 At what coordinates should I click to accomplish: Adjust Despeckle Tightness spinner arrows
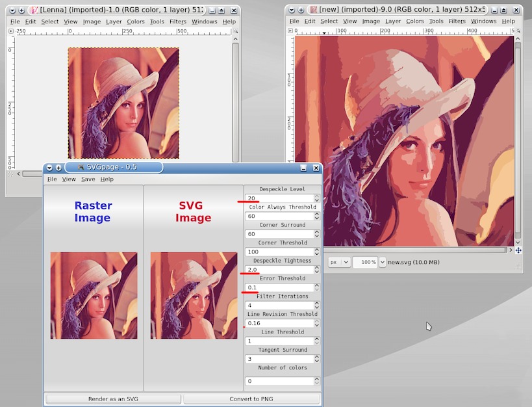click(317, 270)
